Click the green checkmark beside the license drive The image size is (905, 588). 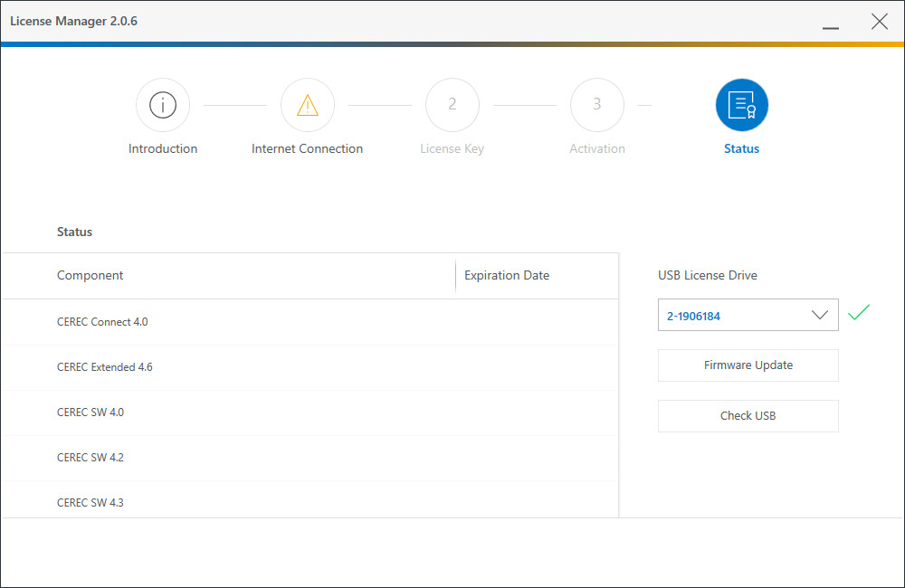tap(859, 312)
